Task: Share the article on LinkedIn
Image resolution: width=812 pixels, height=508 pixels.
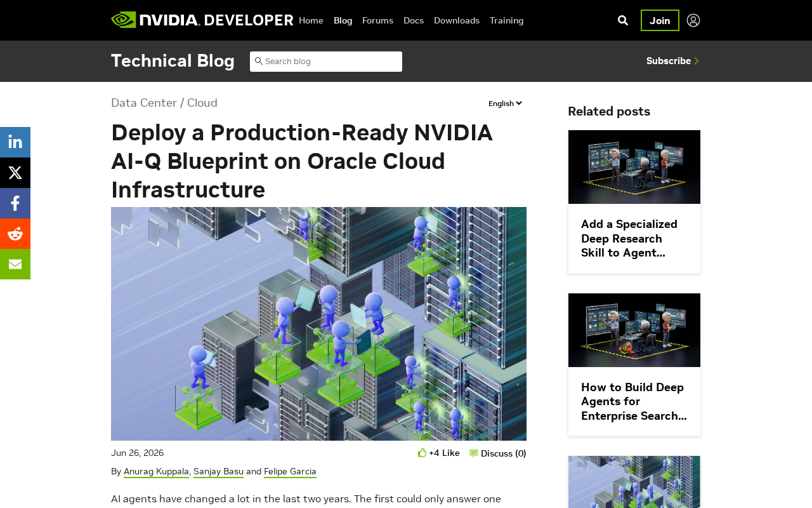Action: 15,142
